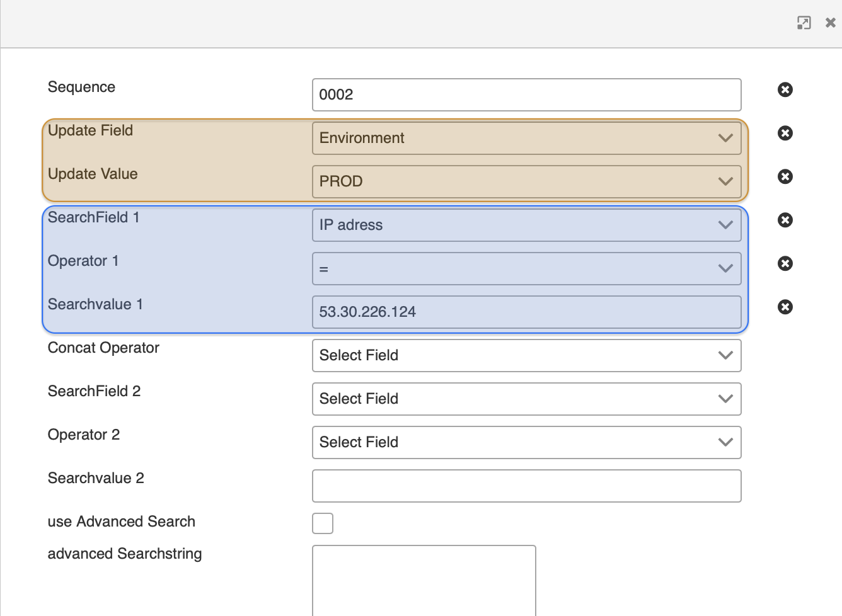Image resolution: width=842 pixels, height=616 pixels.
Task: Click the remove icon next to Update Field
Action: [x=785, y=133]
